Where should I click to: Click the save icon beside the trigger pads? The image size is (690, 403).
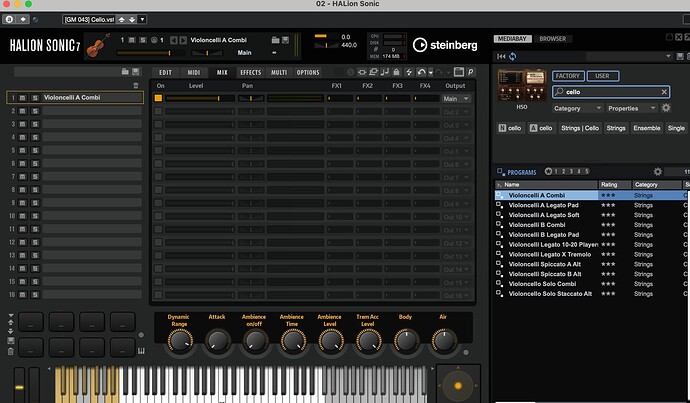tap(11, 341)
